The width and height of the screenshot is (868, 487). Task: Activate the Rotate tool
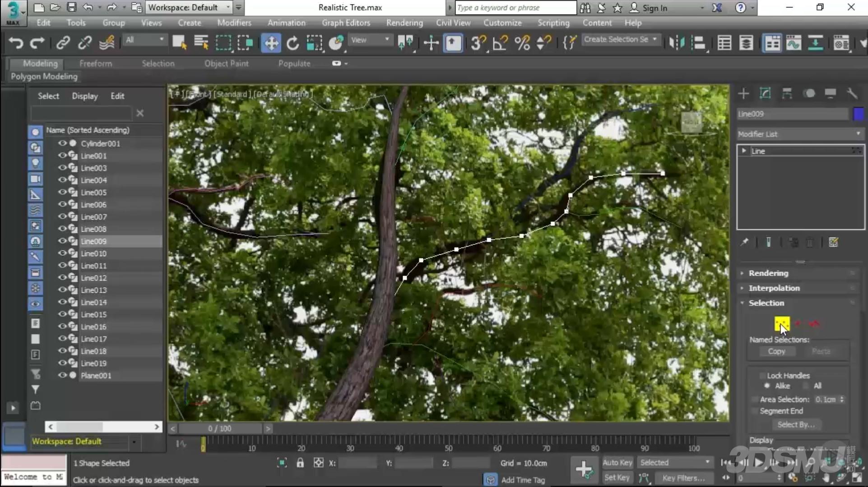(292, 43)
